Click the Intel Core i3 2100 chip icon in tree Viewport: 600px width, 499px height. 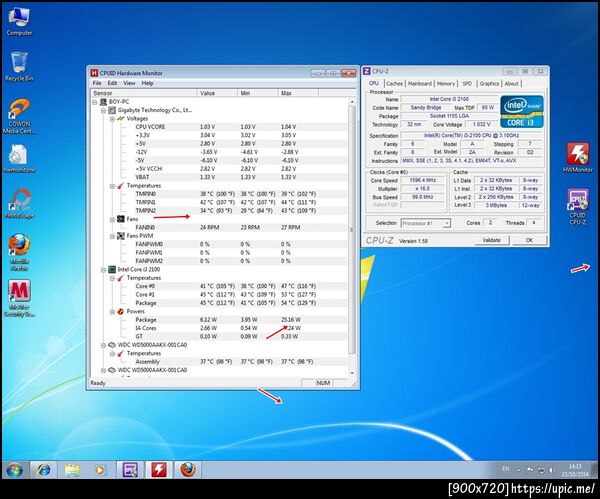112,269
